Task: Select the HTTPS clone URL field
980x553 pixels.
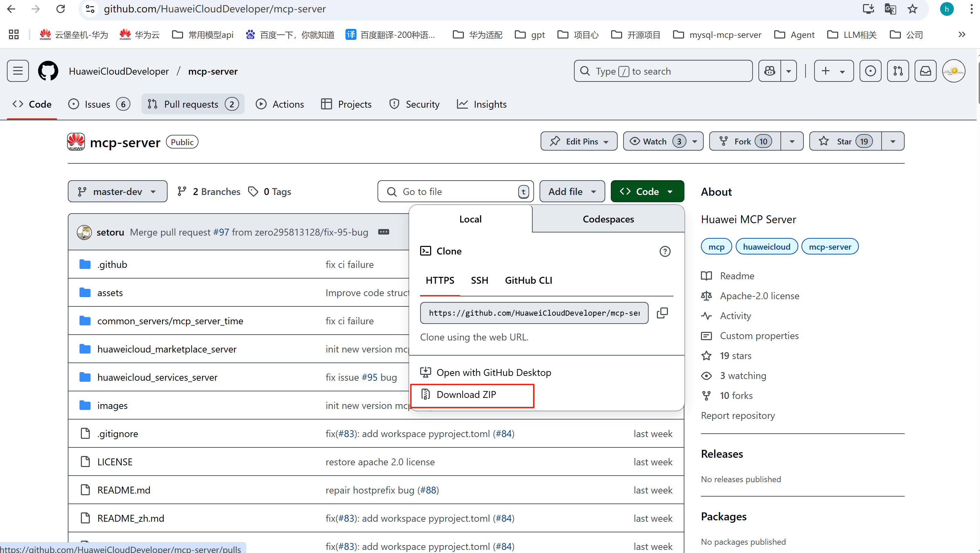Action: 534,313
